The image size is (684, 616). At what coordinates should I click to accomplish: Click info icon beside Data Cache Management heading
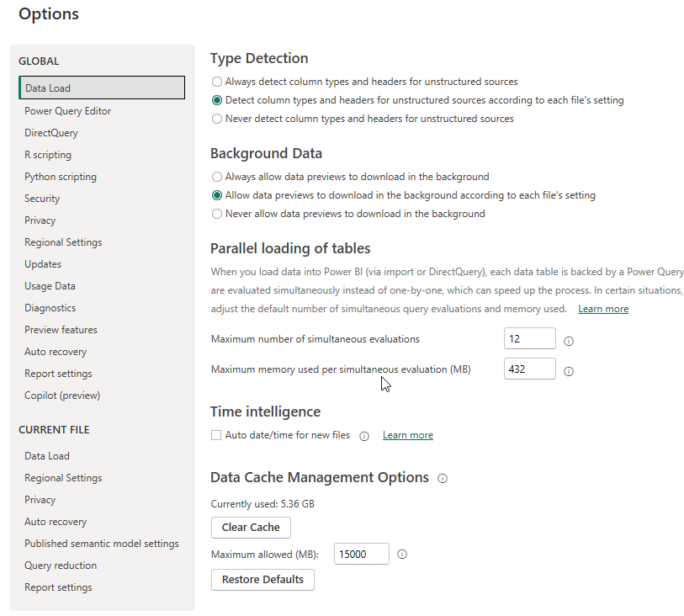[443, 478]
